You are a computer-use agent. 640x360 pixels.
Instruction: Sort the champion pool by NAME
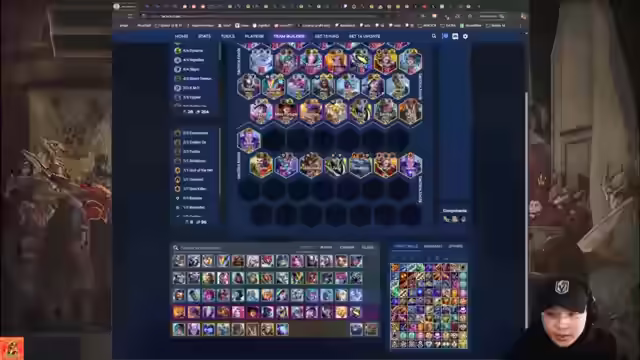pyautogui.click(x=326, y=247)
